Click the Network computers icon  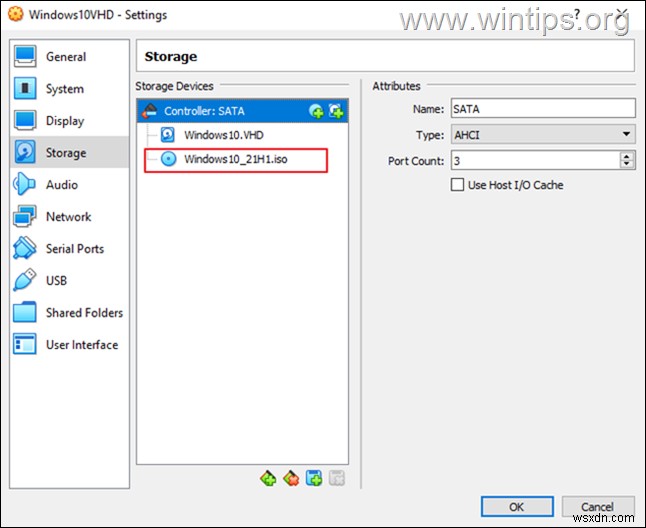25,216
